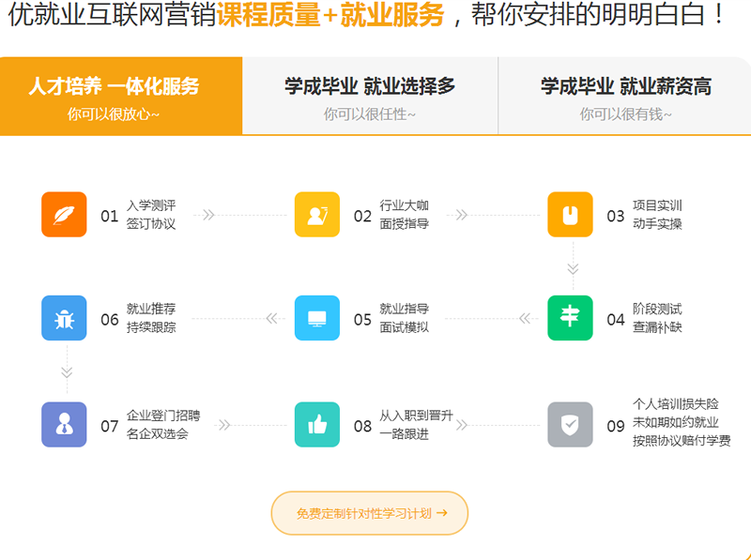Click the 项目实训 动手实操 text
The image size is (751, 560).
click(657, 215)
